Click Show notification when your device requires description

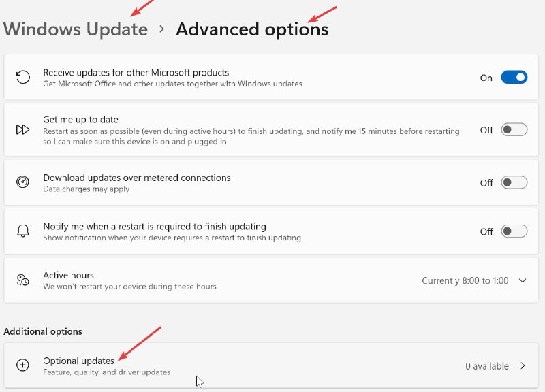pos(172,238)
